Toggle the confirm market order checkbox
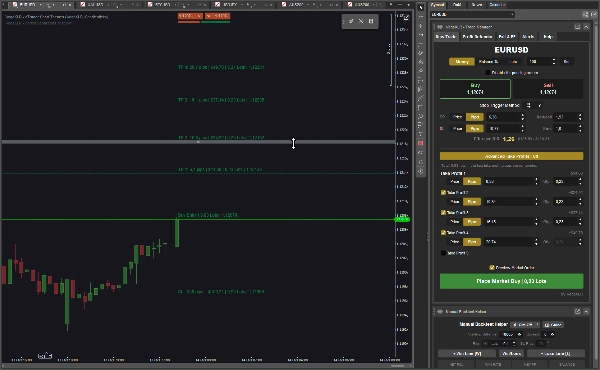 click(492, 267)
